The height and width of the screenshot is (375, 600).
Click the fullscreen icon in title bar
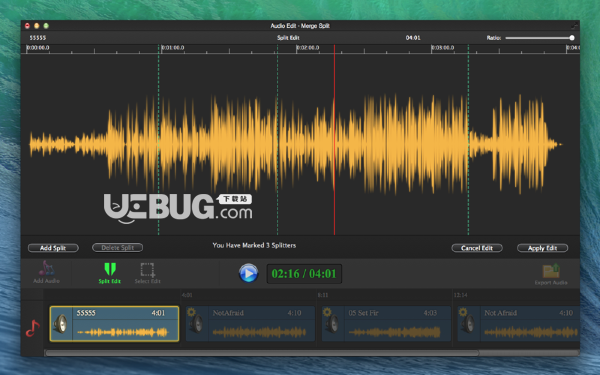pyautogui.click(x=574, y=26)
